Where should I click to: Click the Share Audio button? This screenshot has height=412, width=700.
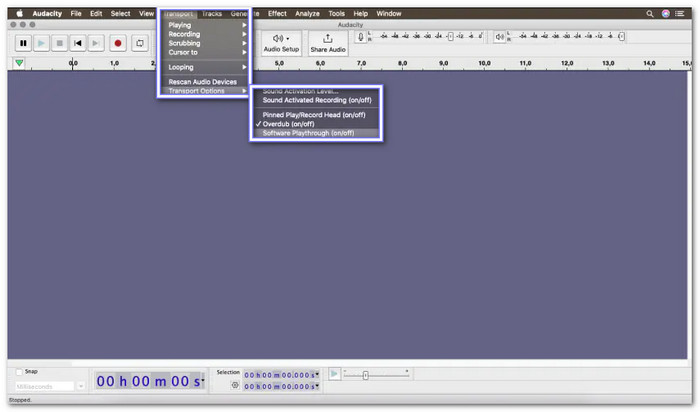click(328, 43)
